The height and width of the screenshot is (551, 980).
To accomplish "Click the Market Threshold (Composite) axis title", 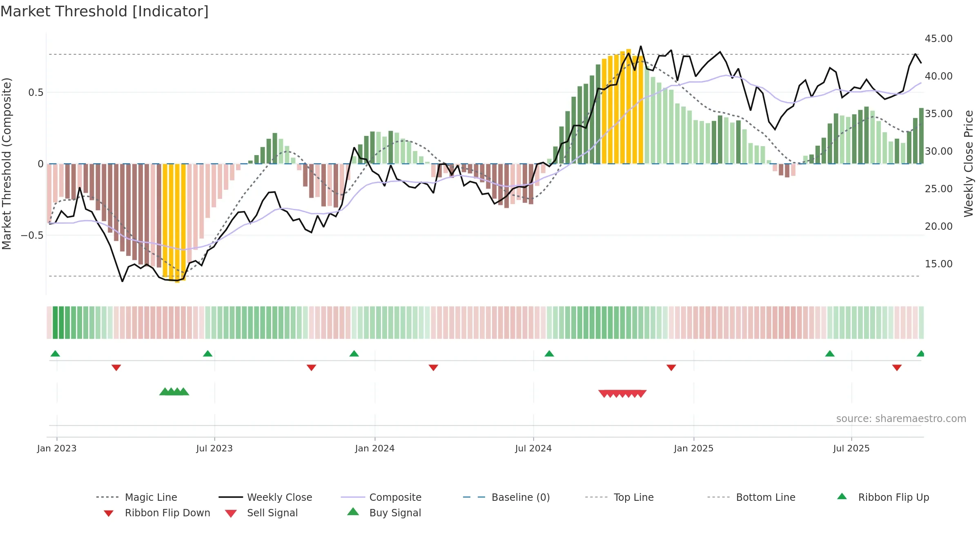I will click(x=7, y=164).
